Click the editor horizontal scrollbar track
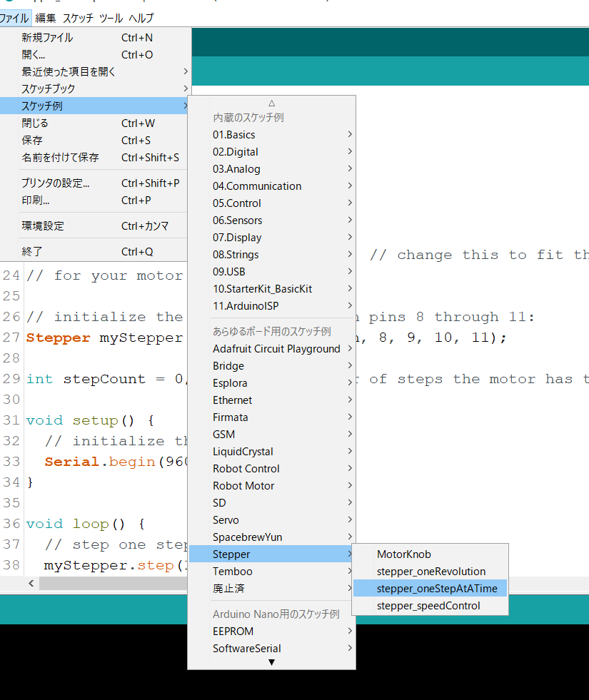Screen dimensions: 589x700 [114, 582]
